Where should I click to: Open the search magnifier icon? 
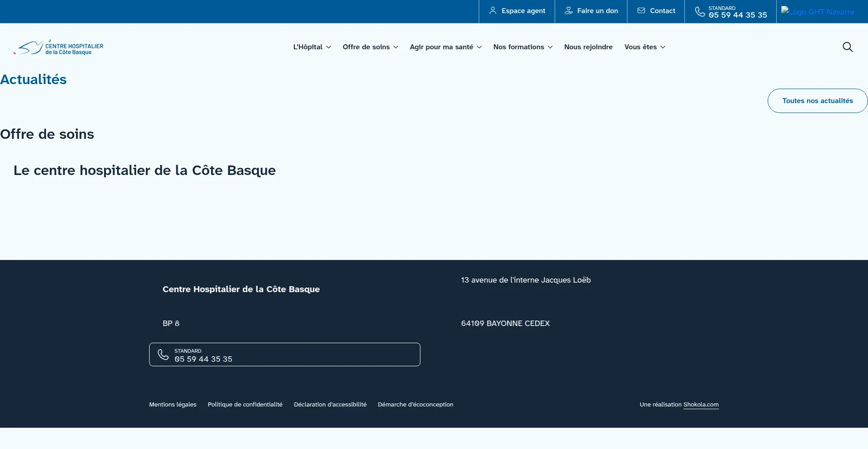coord(848,47)
